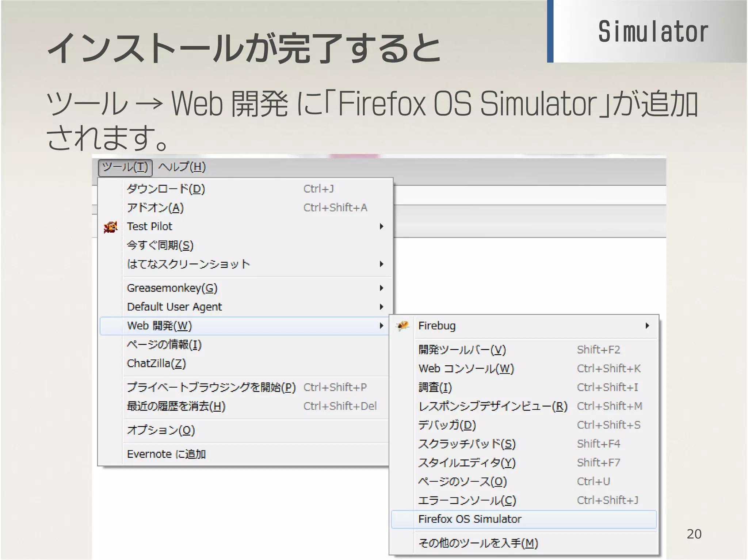Open デバッガ(D)
The height and width of the screenshot is (560, 748).
click(x=447, y=425)
